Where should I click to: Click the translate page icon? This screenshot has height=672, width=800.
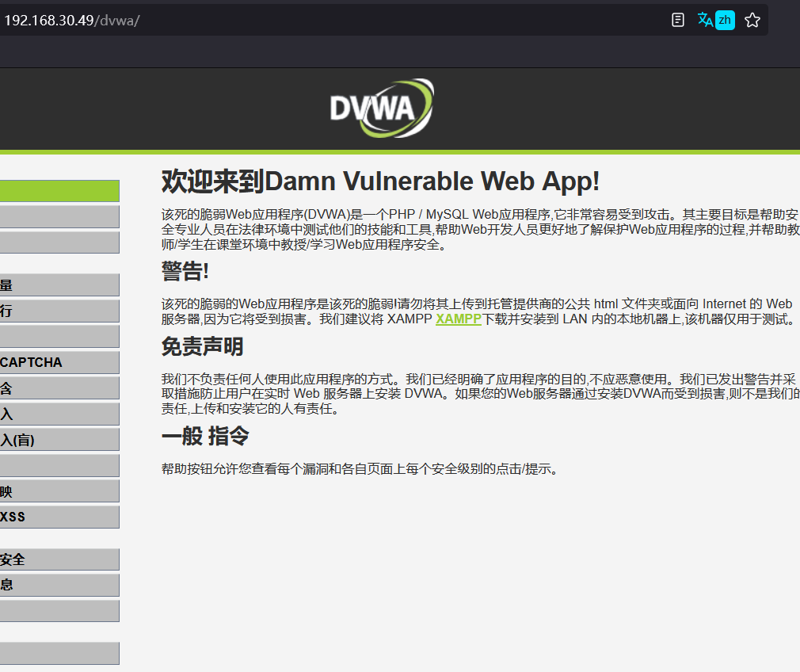click(705, 20)
